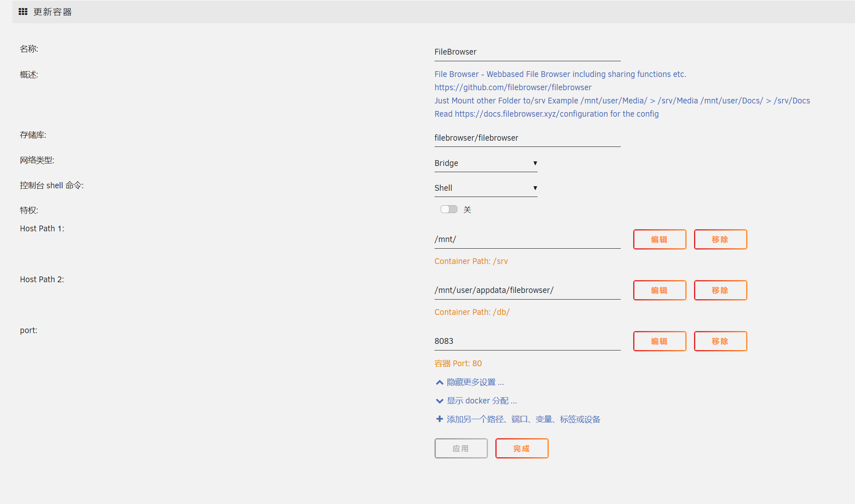Click the down chevron beside 显示 docker 分配
The image size is (855, 504).
pos(440,401)
